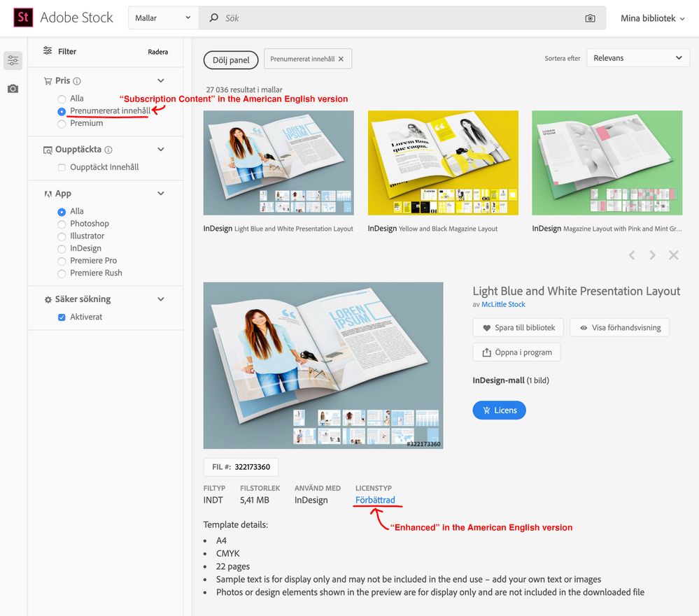Viewport: 699px width, 616px height.
Task: Click the camera icon in left sidebar
Action: (13, 89)
